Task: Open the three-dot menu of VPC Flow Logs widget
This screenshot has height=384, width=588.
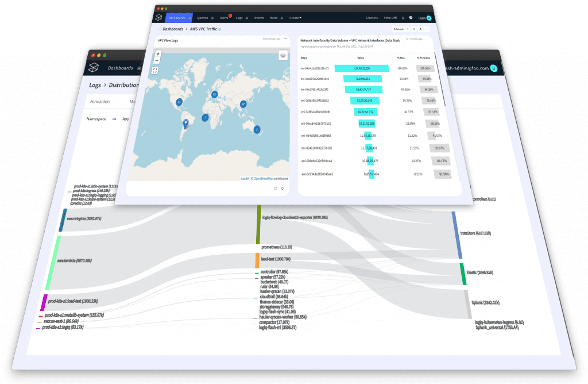Action: 285,39
